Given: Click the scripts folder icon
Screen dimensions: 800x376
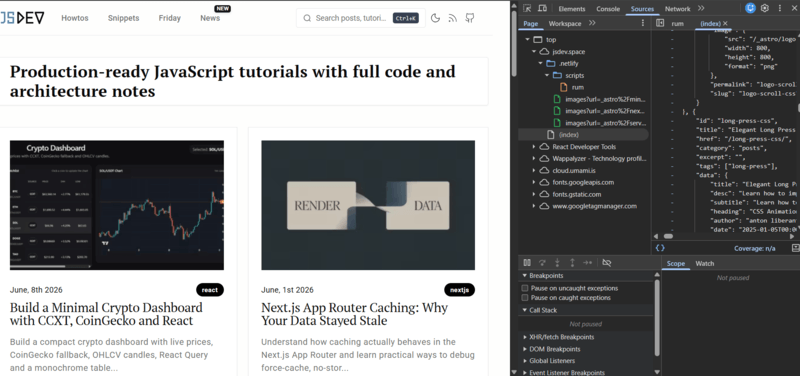Looking at the screenshot, I should [557, 76].
